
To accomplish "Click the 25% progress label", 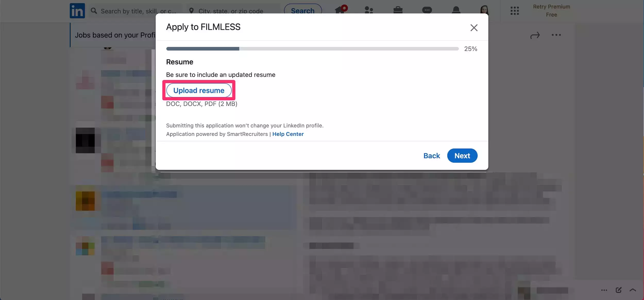I will (x=471, y=49).
